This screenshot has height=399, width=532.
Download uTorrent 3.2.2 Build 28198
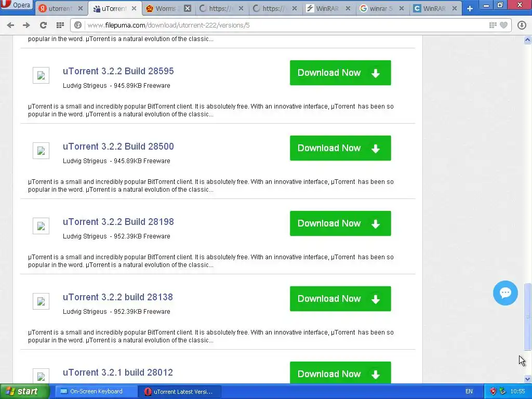[340, 223]
